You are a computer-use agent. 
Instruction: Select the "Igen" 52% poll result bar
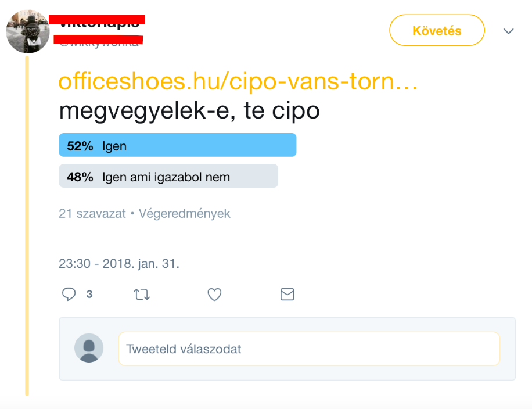pos(178,145)
